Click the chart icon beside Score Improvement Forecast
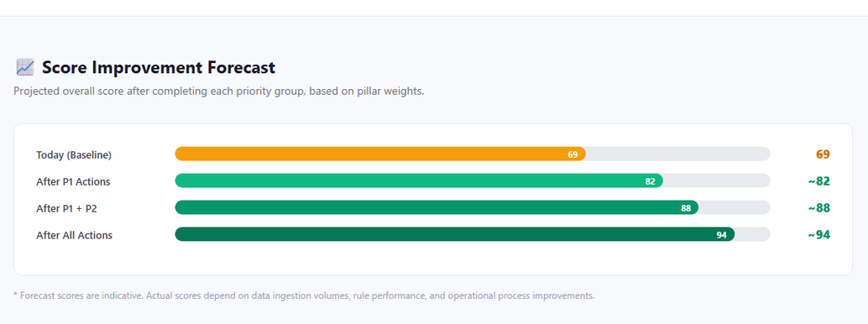The height and width of the screenshot is (324, 868). (x=25, y=67)
